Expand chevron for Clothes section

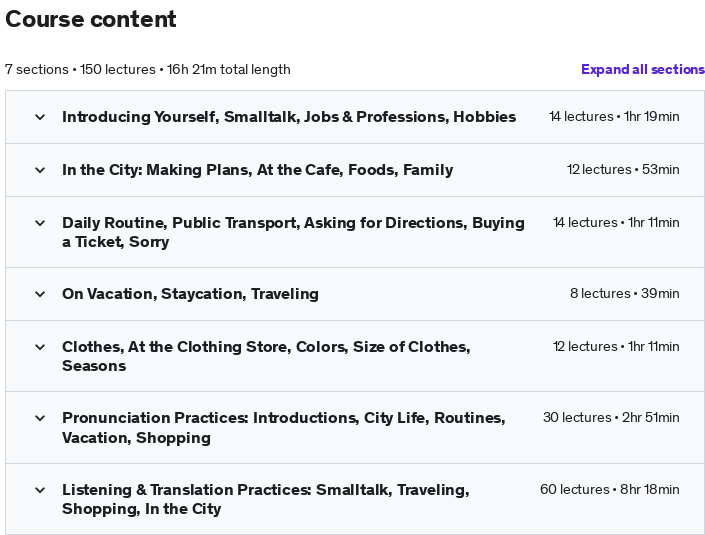[x=40, y=347]
